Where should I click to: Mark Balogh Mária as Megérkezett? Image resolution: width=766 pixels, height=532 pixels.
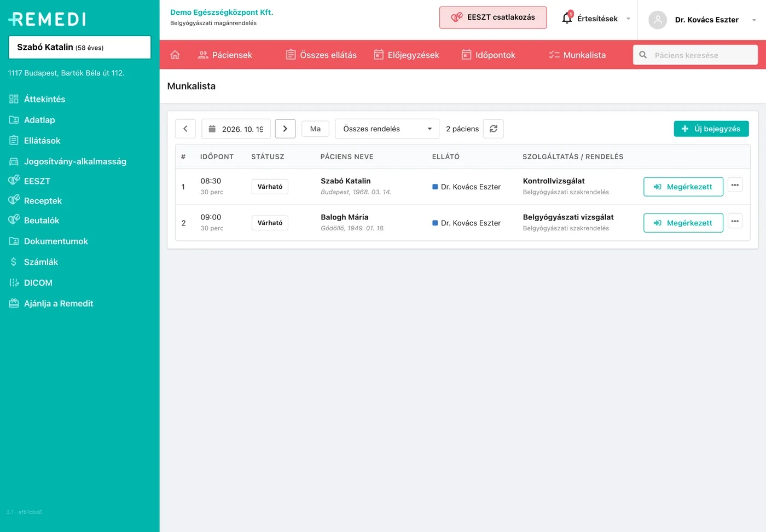point(683,223)
